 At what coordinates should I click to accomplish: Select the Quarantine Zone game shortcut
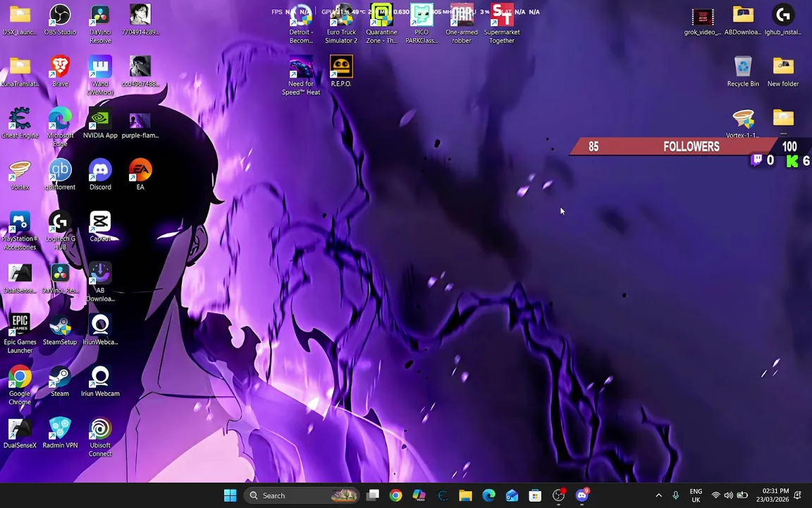coord(381,25)
